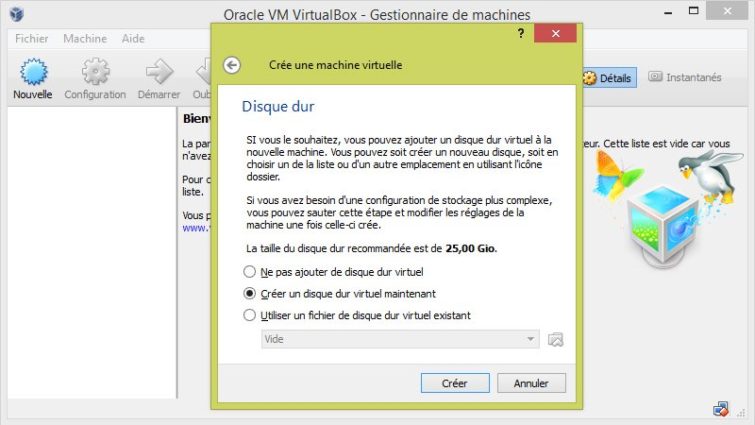Viewport: 755px width, 425px height.
Task: Click the Créer button
Action: point(455,383)
